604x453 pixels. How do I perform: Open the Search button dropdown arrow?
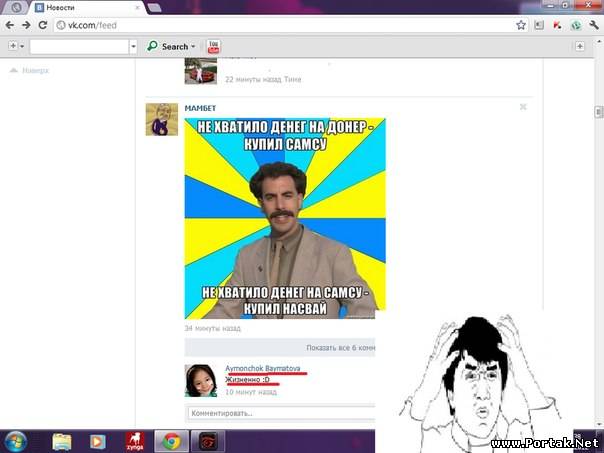(x=193, y=47)
